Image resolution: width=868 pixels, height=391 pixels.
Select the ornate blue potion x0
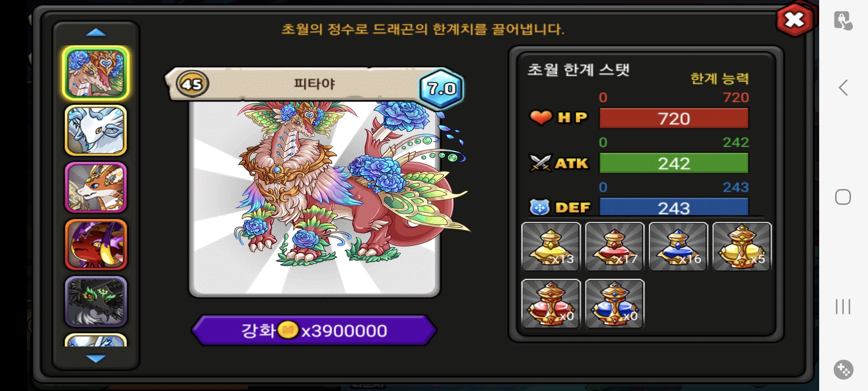614,304
